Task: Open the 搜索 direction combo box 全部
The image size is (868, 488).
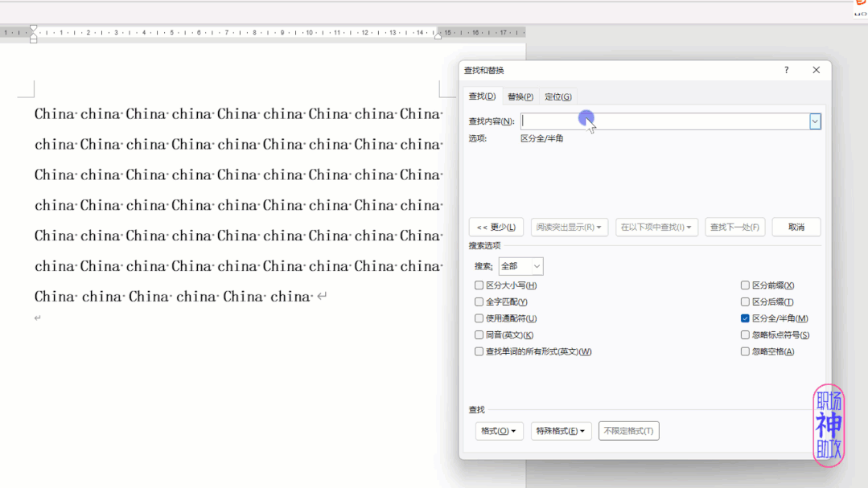Action: 520,266
